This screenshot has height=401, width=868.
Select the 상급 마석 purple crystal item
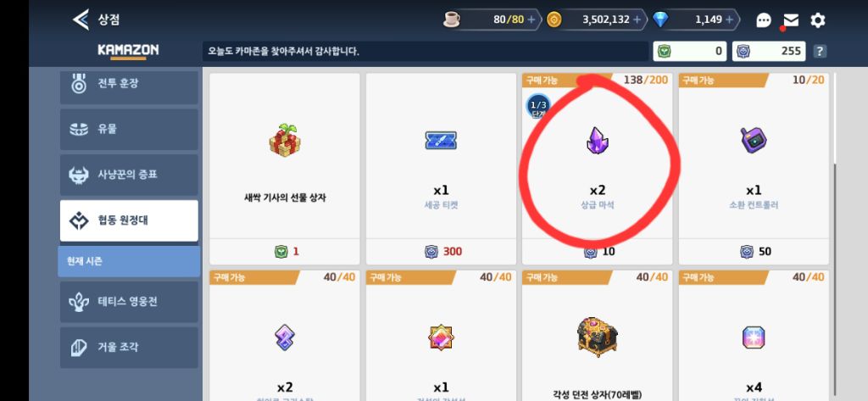coord(598,169)
